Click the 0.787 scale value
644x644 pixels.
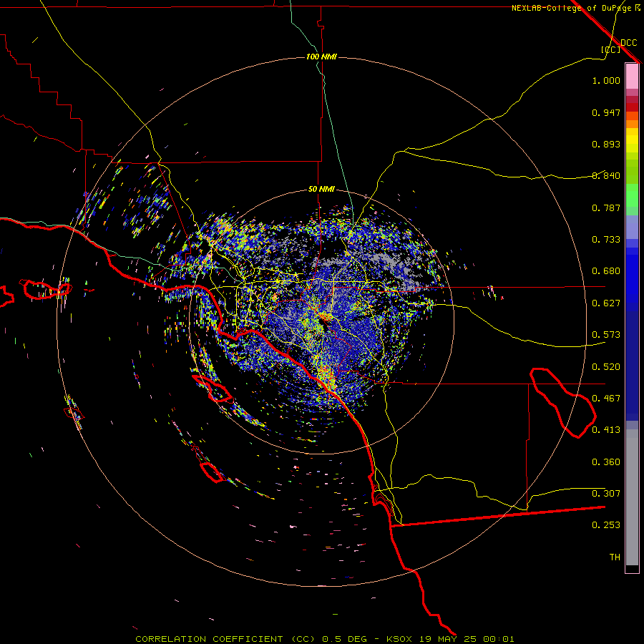click(x=606, y=208)
